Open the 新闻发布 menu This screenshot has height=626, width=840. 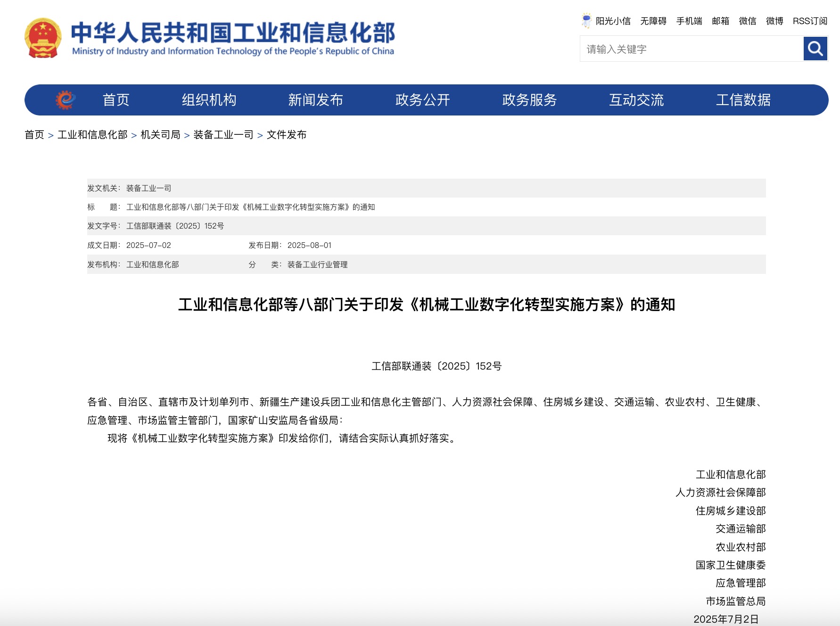[316, 100]
